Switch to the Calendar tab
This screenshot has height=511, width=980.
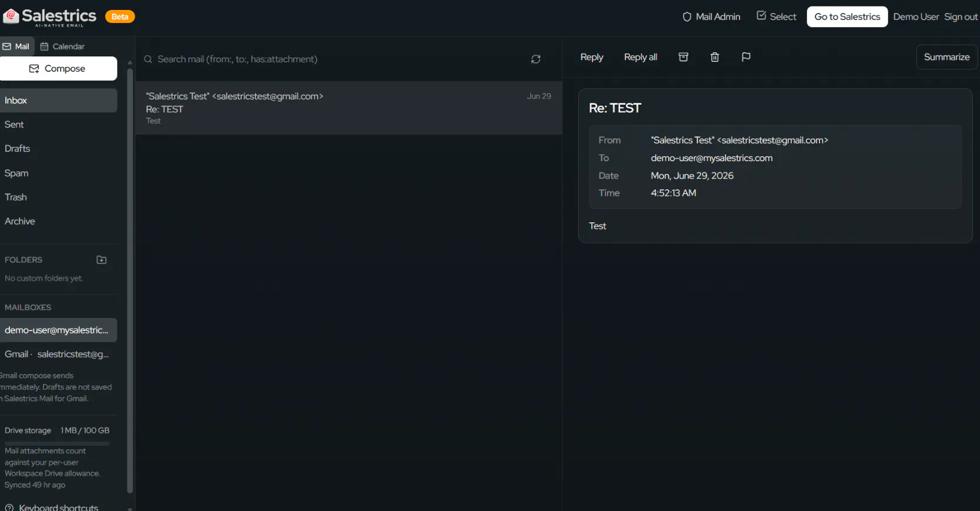click(62, 46)
